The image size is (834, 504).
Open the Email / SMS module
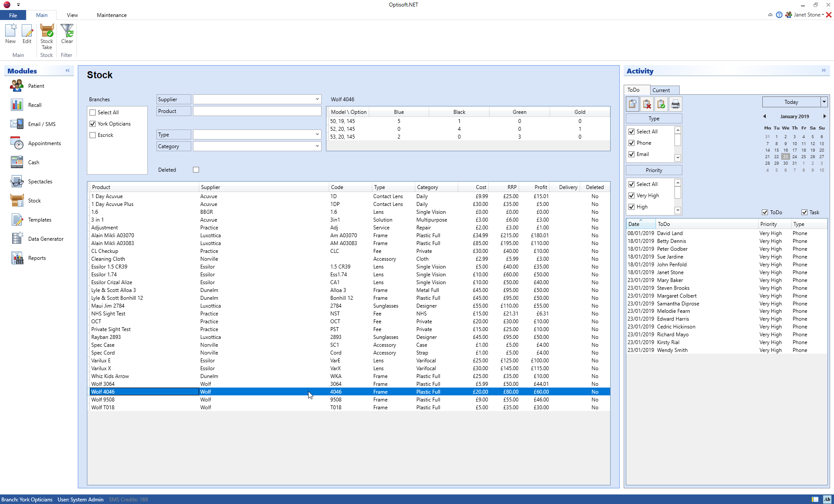point(42,124)
